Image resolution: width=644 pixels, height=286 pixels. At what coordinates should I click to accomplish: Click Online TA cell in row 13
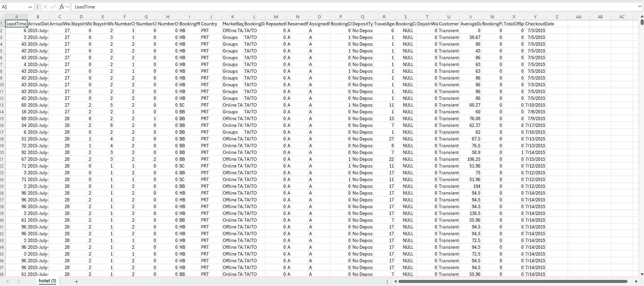(x=232, y=105)
